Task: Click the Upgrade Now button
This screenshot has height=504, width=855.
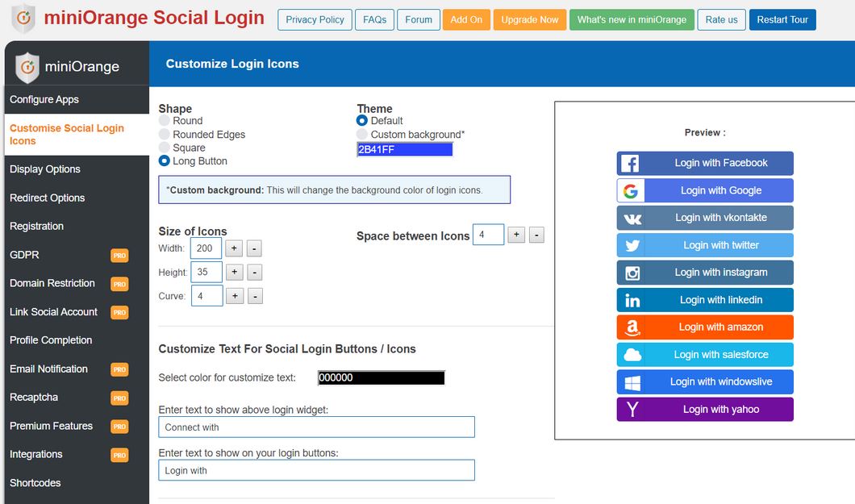Action: (530, 19)
